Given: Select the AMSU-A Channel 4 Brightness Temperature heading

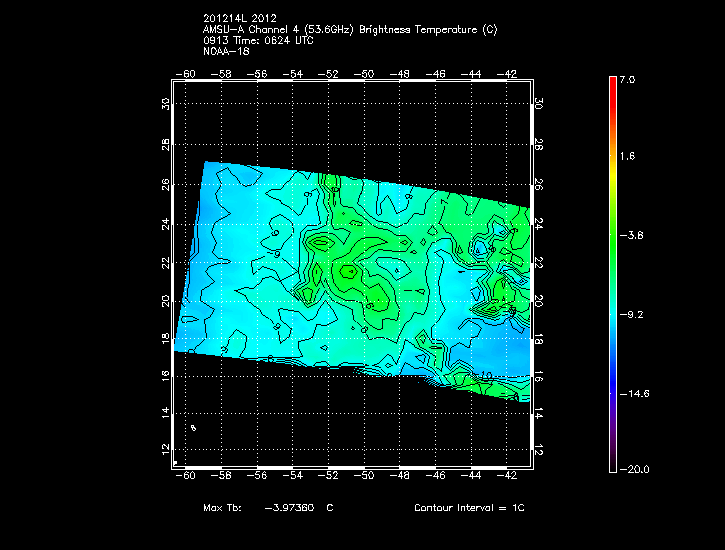Looking at the screenshot, I should [349, 30].
